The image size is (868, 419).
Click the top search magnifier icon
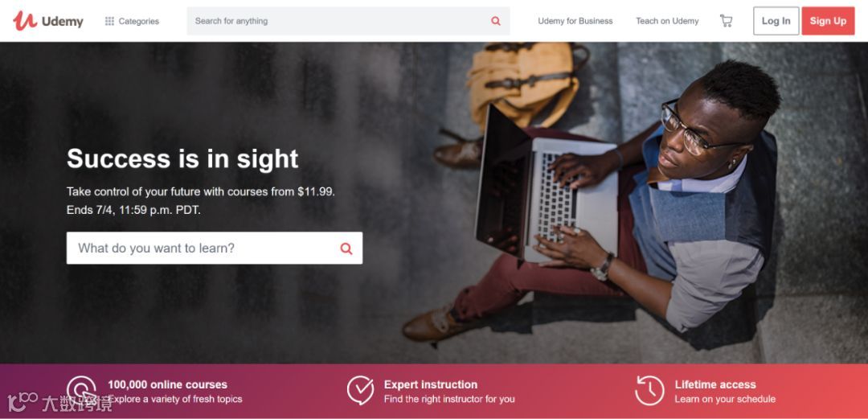(x=495, y=21)
